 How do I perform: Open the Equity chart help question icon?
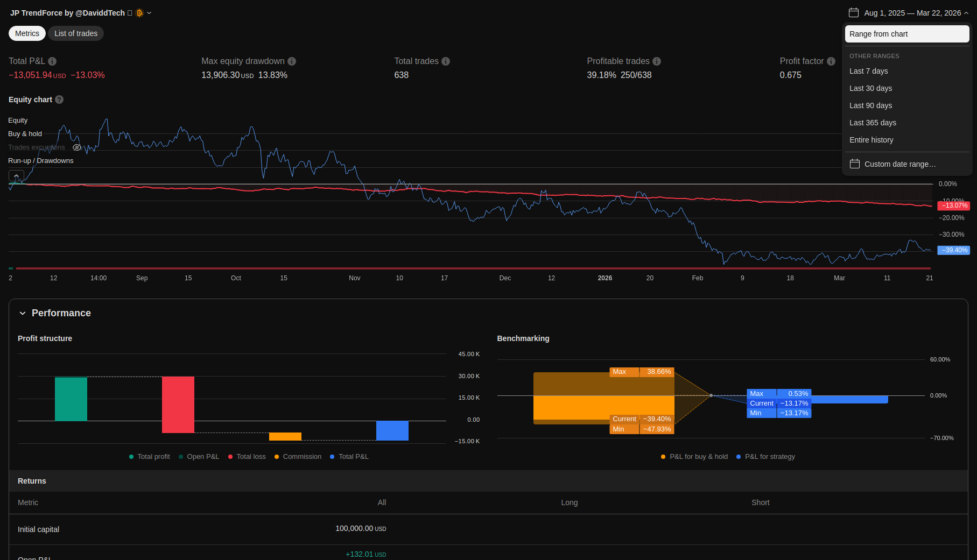[x=59, y=100]
